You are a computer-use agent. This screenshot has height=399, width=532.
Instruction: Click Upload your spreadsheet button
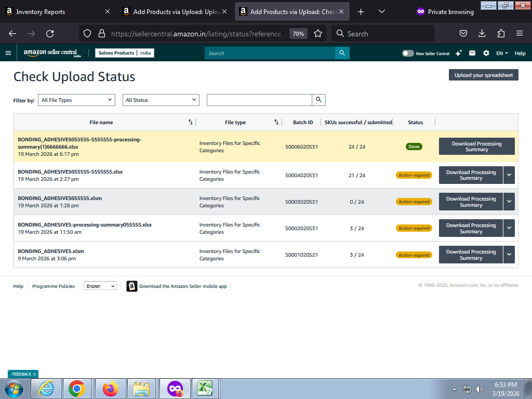pos(484,75)
